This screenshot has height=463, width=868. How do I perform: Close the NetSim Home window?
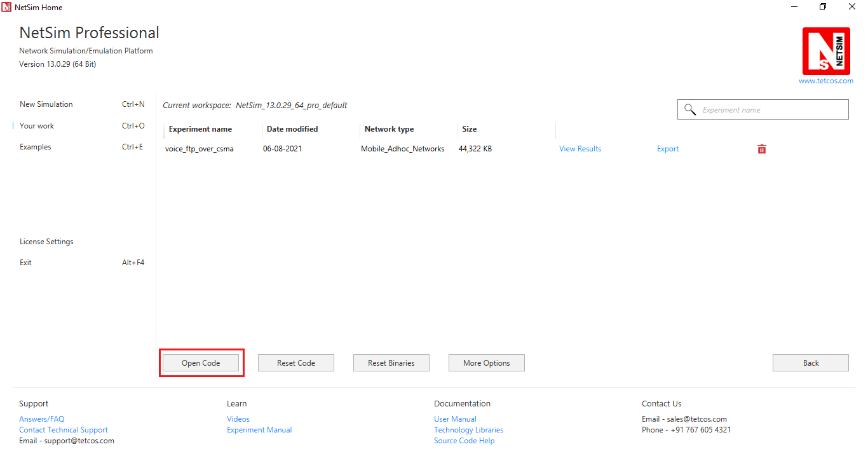852,7
